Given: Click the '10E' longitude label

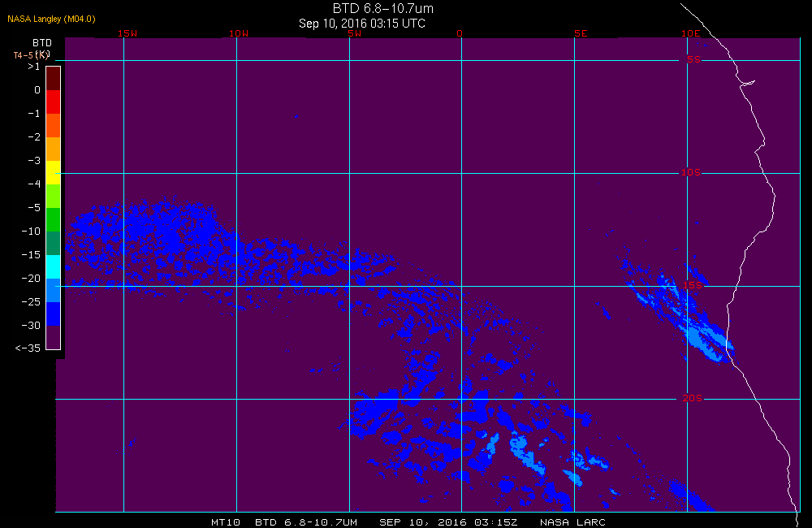Looking at the screenshot, I should pyautogui.click(x=691, y=33).
